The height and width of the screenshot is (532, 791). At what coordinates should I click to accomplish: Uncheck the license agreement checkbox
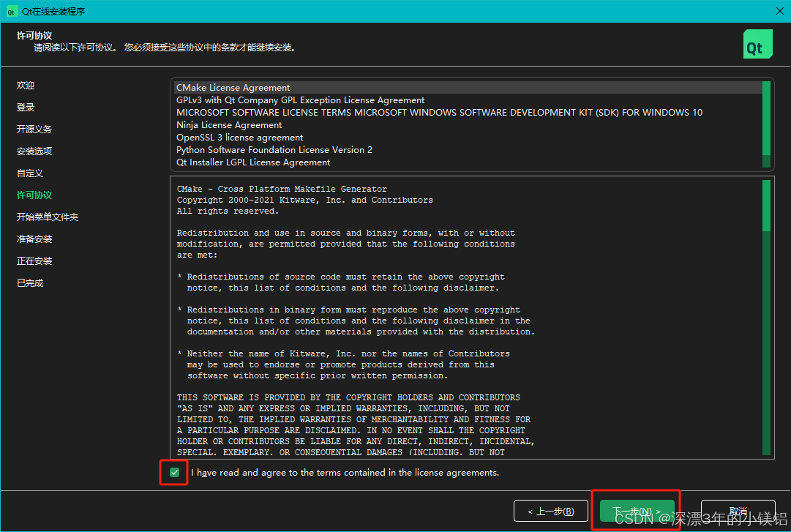click(175, 473)
